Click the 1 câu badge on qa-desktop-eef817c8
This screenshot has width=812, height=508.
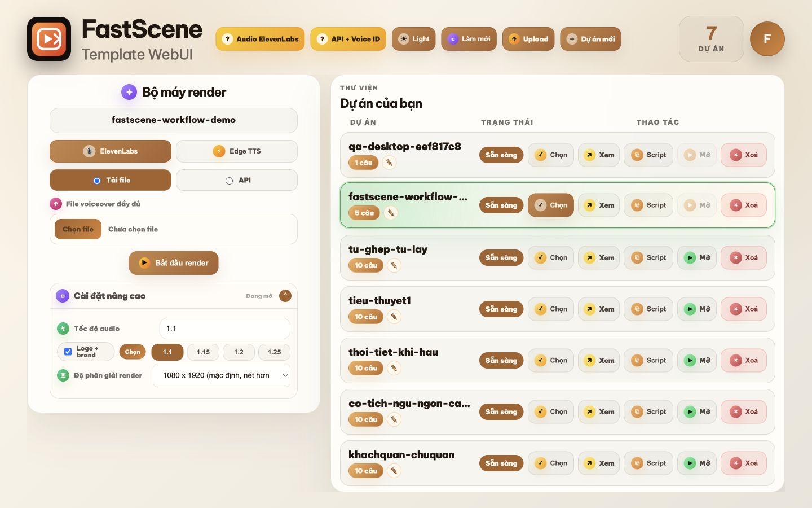click(364, 163)
